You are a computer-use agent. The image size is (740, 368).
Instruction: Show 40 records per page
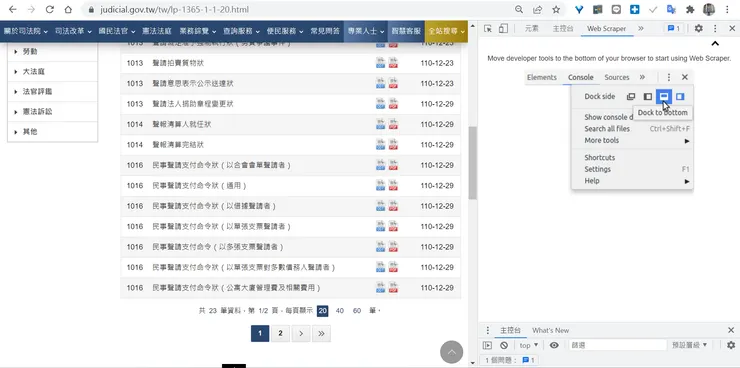point(340,310)
